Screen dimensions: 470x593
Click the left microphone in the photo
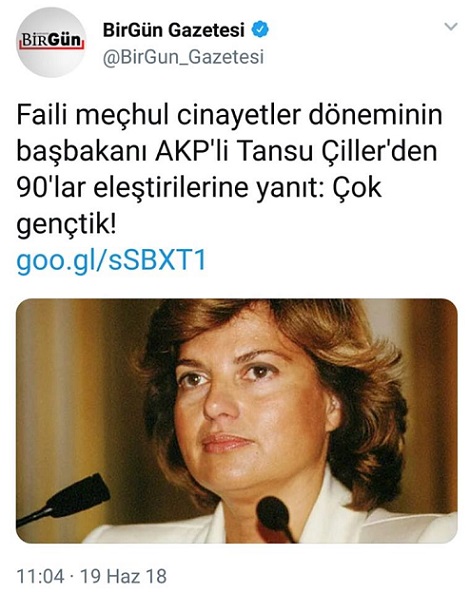pyautogui.click(x=64, y=501)
